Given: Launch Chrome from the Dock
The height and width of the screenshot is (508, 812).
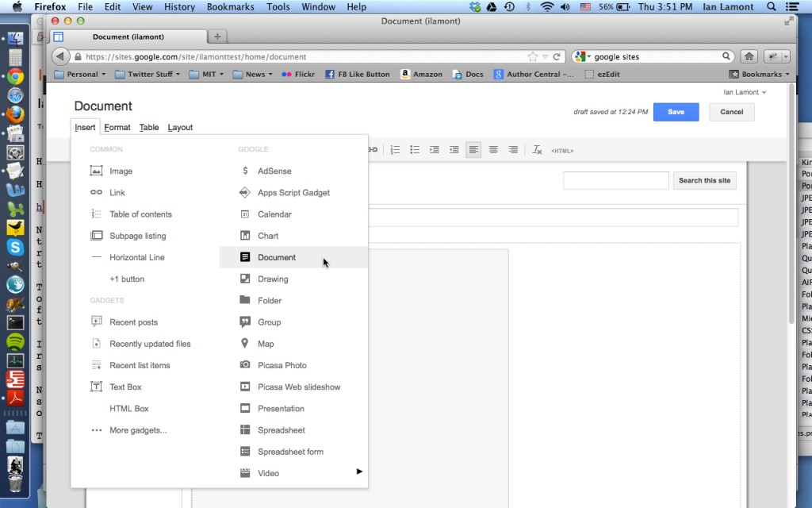Looking at the screenshot, I should point(15,77).
